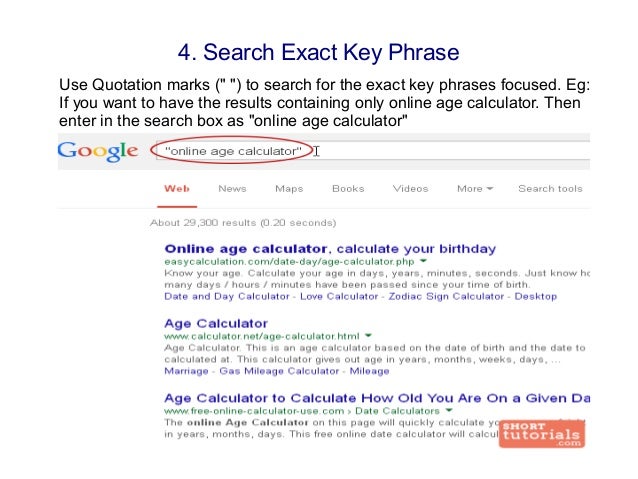
Task: Click inside the "online age calculator" search box
Action: 373,151
